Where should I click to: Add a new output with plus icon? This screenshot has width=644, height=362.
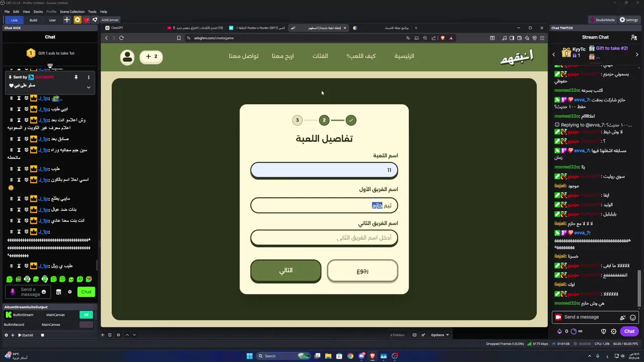[13, 335]
